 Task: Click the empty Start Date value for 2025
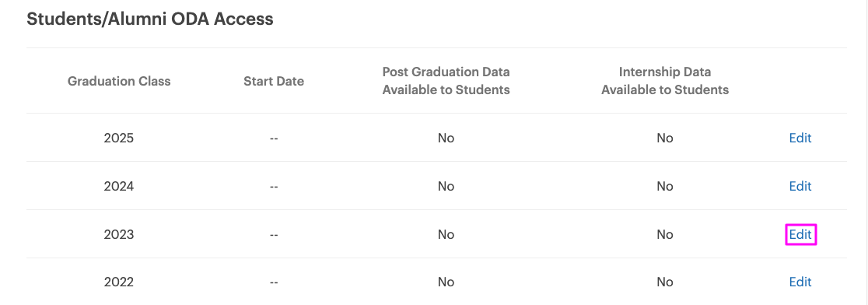pyautogui.click(x=274, y=138)
